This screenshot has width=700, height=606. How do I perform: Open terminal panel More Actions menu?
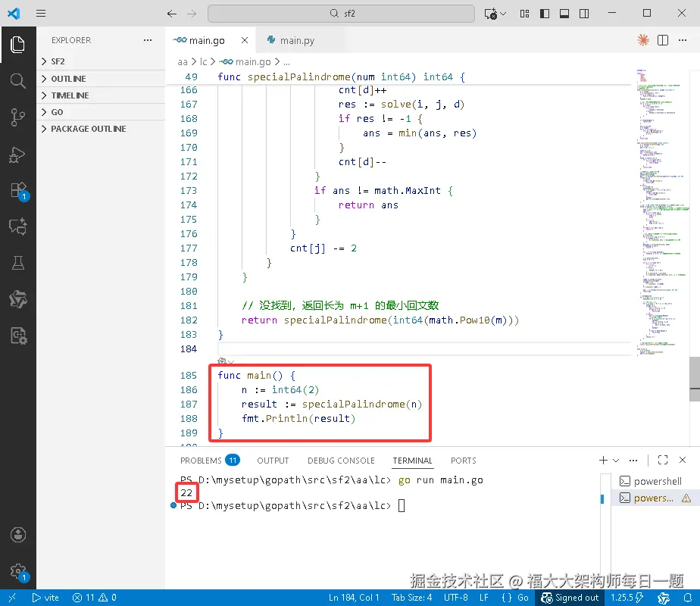tap(633, 460)
